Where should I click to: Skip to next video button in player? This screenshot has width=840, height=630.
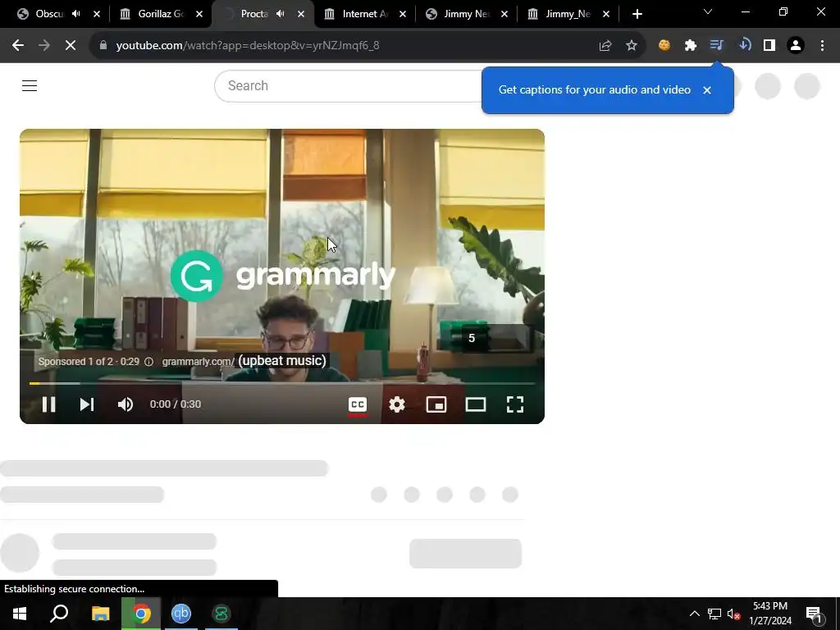coord(87,404)
